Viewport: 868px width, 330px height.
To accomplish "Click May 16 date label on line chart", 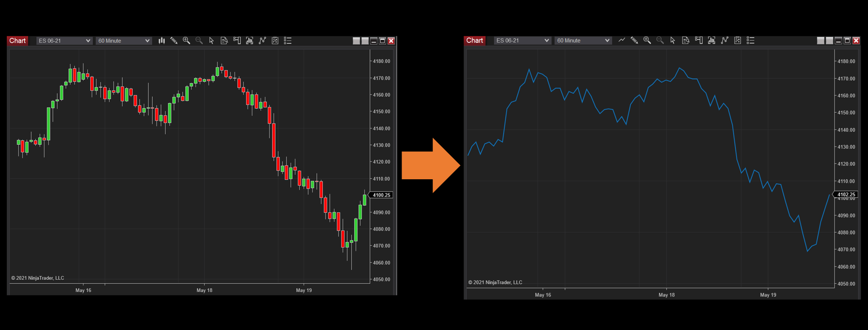I will coord(543,295).
